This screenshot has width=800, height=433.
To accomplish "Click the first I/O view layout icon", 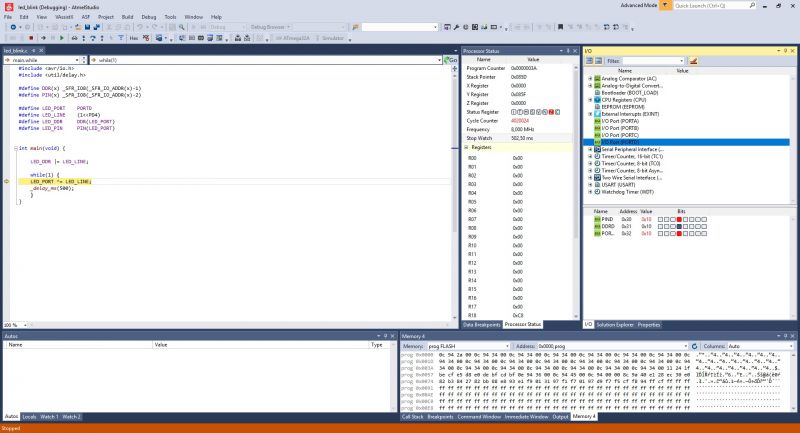I will 589,61.
